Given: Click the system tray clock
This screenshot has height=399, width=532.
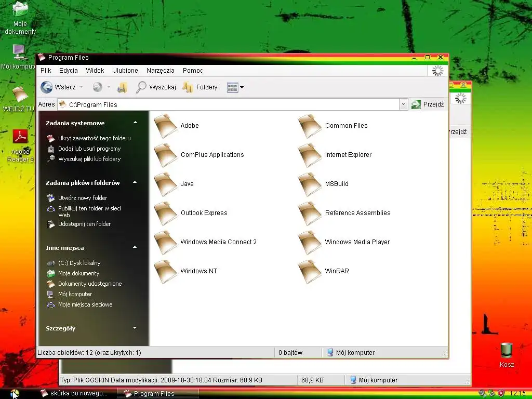Looking at the screenshot, I should [x=518, y=393].
